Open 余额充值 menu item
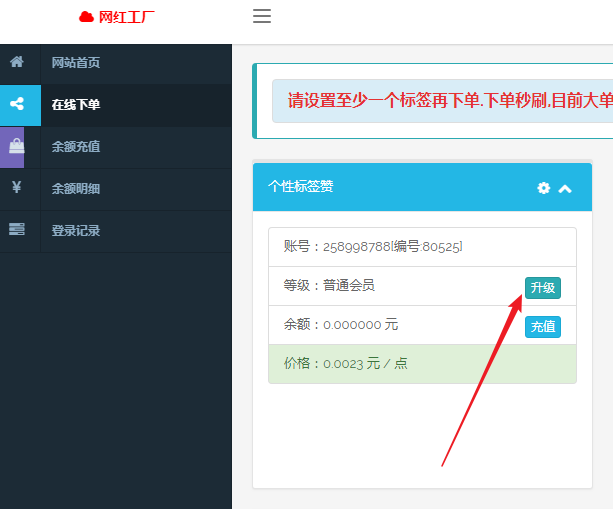Viewport: 613px width, 509px height. pos(76,147)
